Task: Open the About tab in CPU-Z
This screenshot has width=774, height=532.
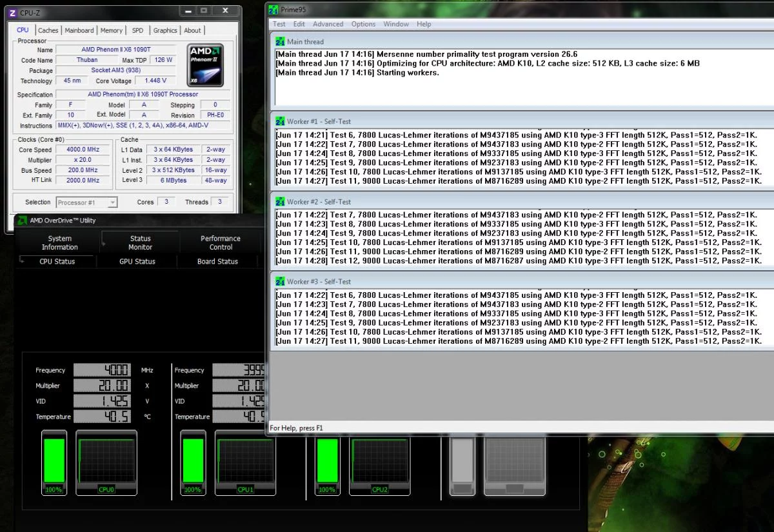Action: pos(192,30)
